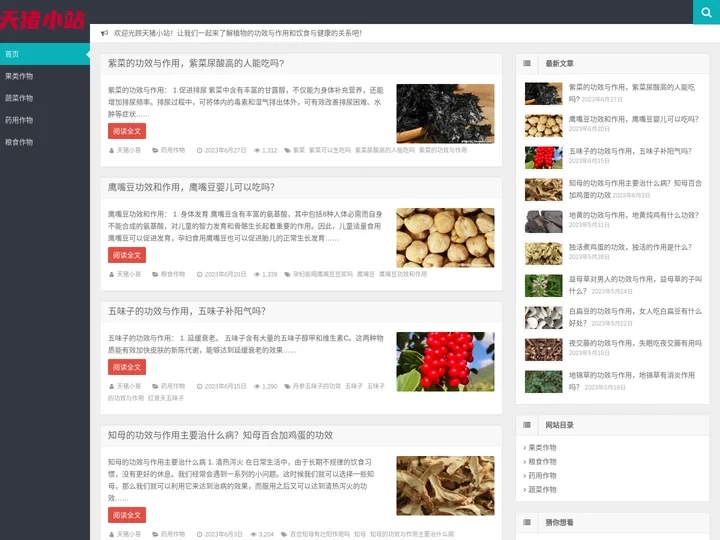
Task: Click sidebar thumbnail for 益母草 article
Action: point(544,286)
